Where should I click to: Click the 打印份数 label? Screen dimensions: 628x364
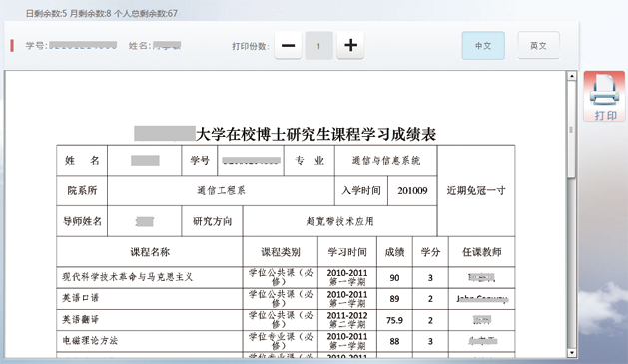(250, 46)
